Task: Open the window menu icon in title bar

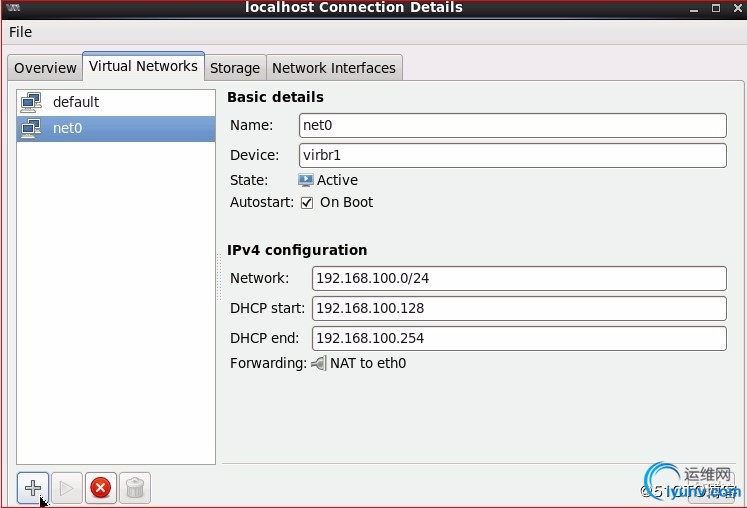Action: tap(15, 8)
